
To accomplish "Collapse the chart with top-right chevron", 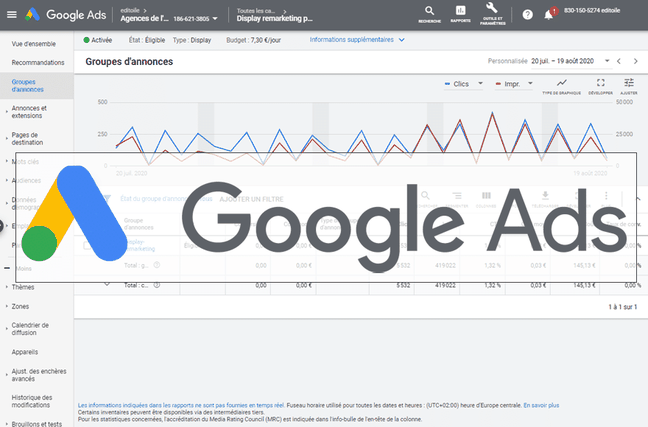I will [638, 199].
